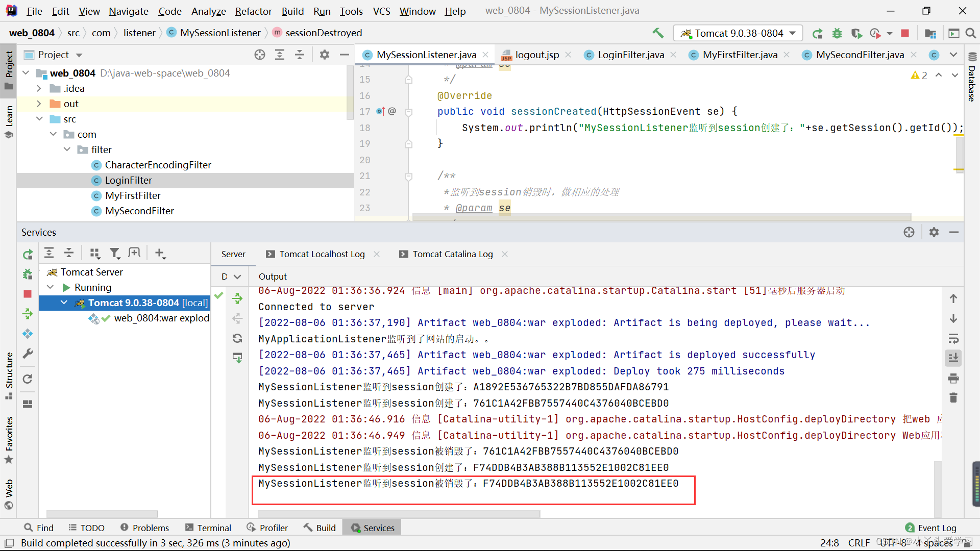Click the filter icon in Services toolbar
This screenshot has width=980, height=551.
(x=115, y=253)
